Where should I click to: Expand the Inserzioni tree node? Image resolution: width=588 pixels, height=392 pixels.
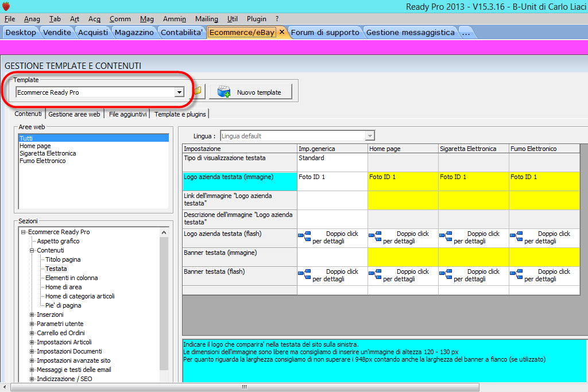tap(32, 315)
